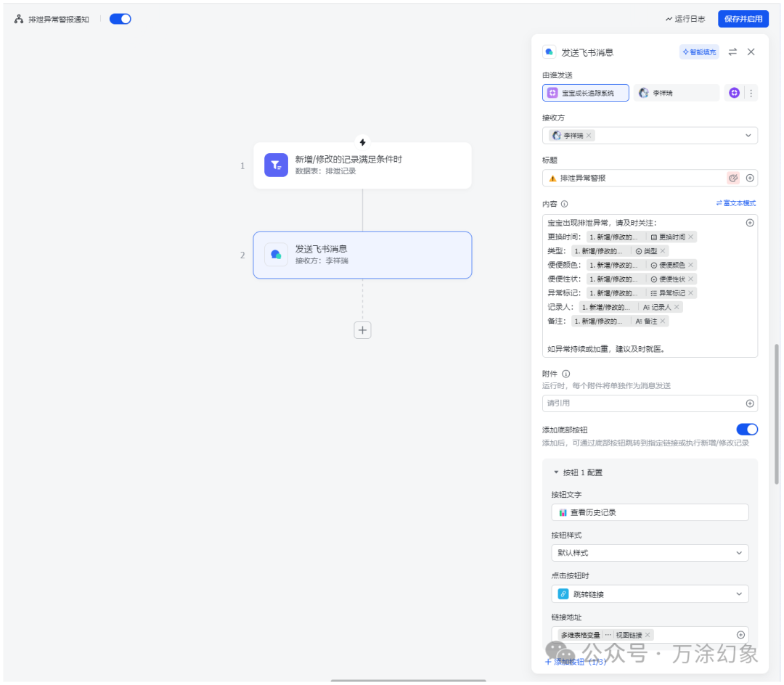Click the workflow icon beside 排泄异常警报通知
784x685 pixels.
click(x=18, y=19)
